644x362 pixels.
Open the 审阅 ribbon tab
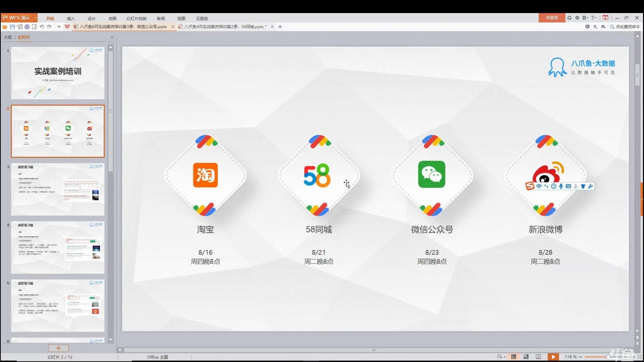pyautogui.click(x=161, y=18)
